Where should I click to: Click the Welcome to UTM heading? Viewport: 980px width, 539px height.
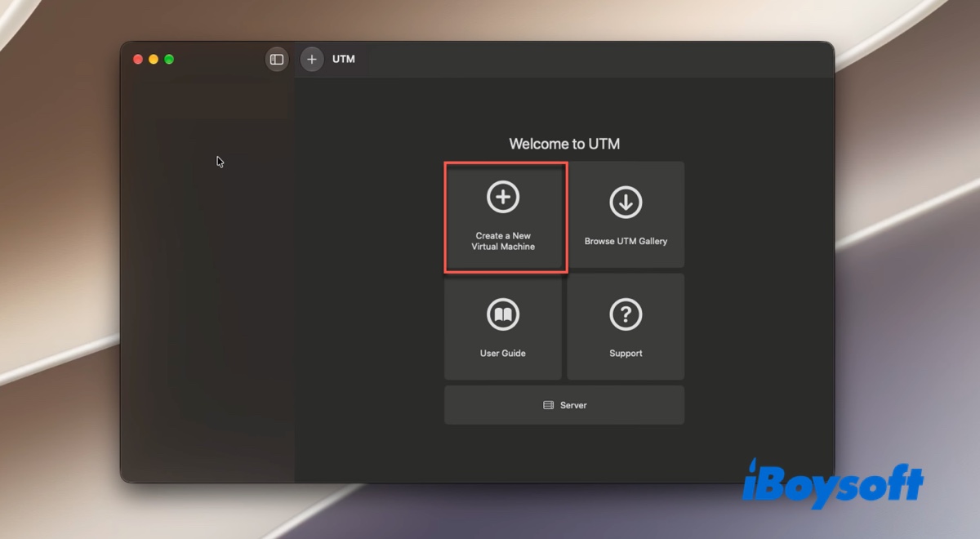pyautogui.click(x=564, y=144)
